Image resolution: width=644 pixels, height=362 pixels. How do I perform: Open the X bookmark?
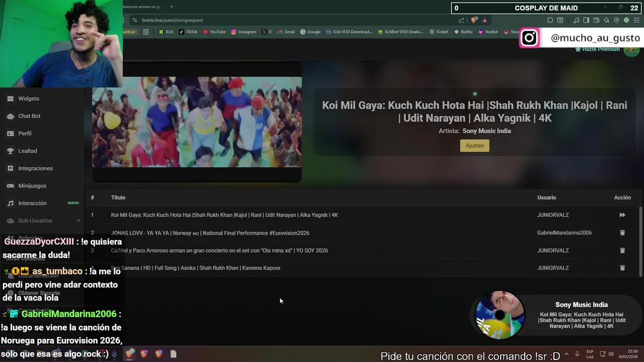click(267, 32)
